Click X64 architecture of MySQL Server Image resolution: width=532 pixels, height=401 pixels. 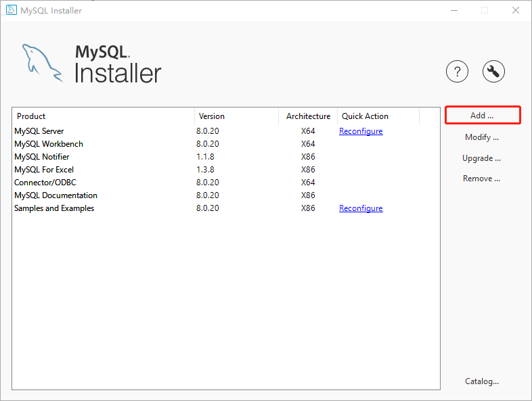pyautogui.click(x=308, y=131)
